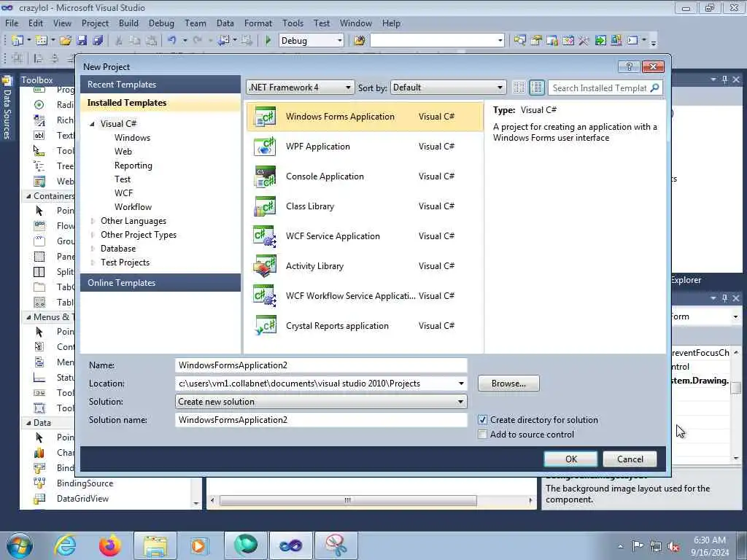The image size is (747, 560).
Task: Click the volume tray icon
Action: (x=673, y=547)
